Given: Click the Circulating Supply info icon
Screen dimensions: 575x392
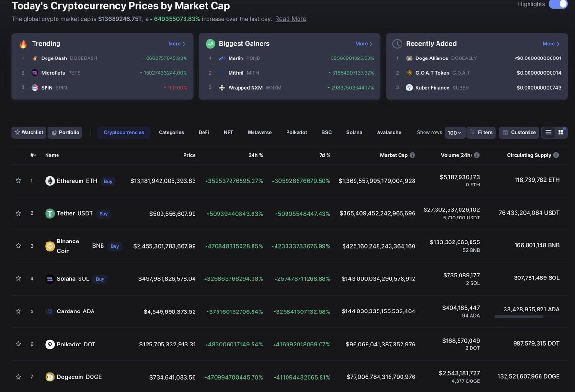Looking at the screenshot, I should (556, 155).
